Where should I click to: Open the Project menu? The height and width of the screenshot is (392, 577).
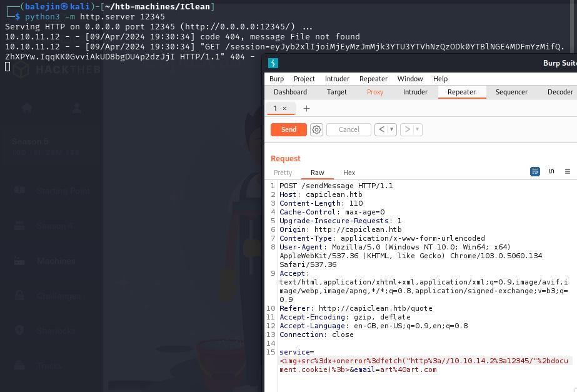(x=304, y=79)
